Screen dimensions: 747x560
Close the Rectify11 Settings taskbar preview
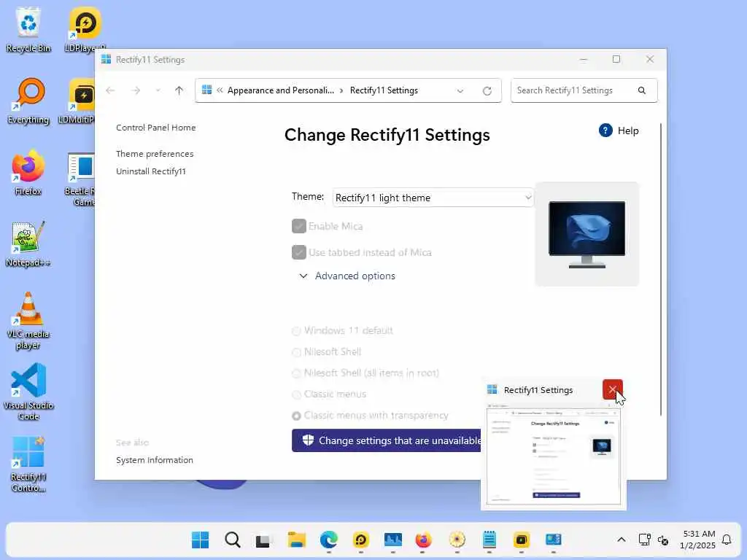[x=613, y=389]
